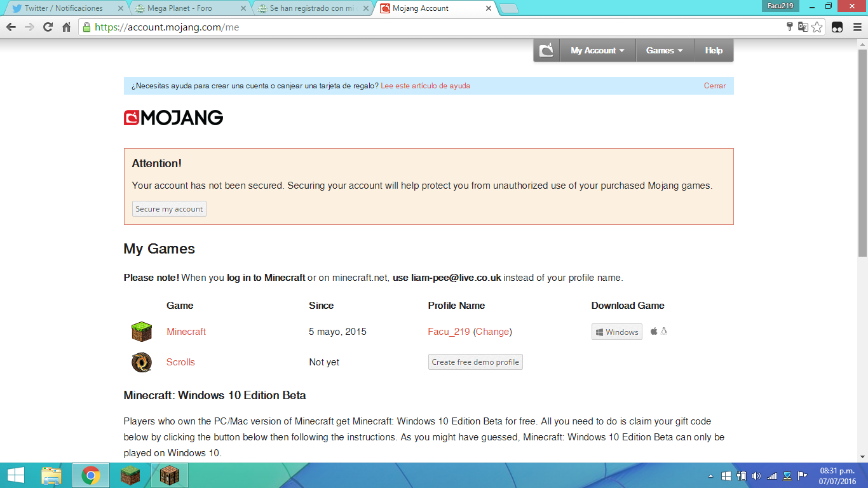868x488 pixels.
Task: Click the 'Profile Name' column header
Action: [x=456, y=306]
